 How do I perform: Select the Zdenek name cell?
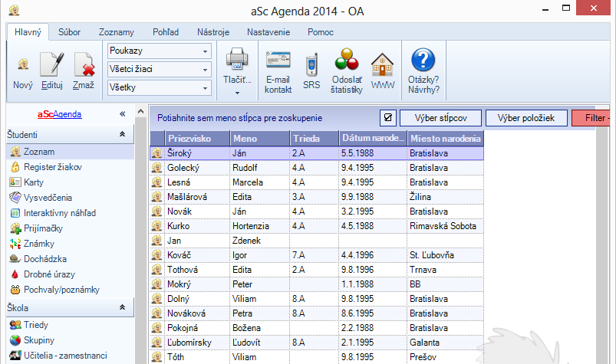click(260, 241)
